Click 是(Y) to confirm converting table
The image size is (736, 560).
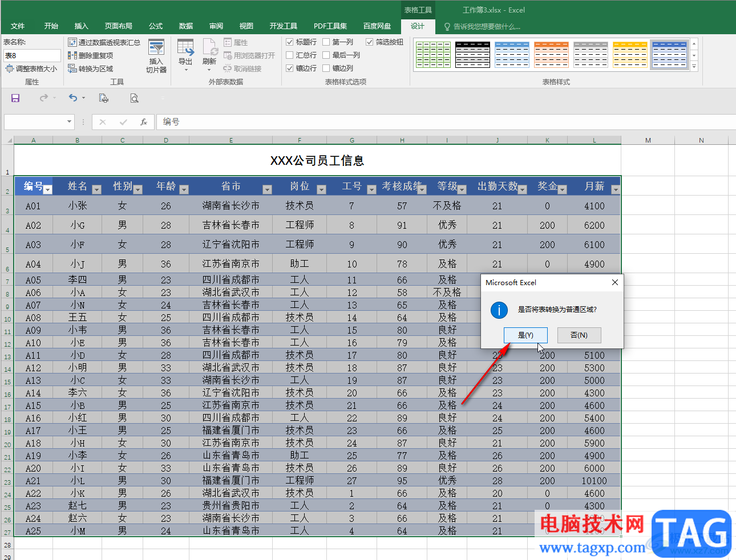pyautogui.click(x=525, y=335)
